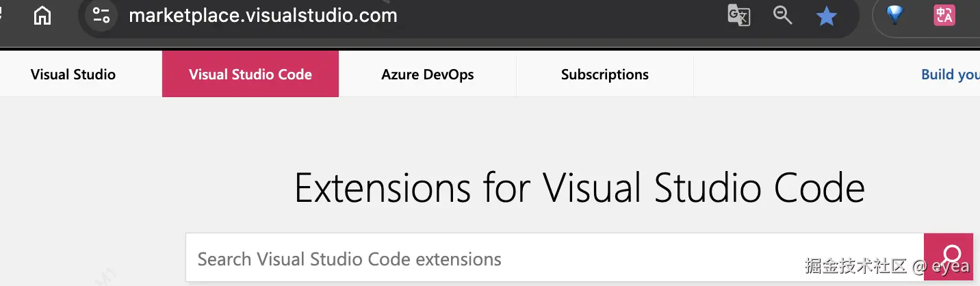The height and width of the screenshot is (286, 980).
Task: Click the 掘金技术社区 watermark text
Action: tap(855, 265)
